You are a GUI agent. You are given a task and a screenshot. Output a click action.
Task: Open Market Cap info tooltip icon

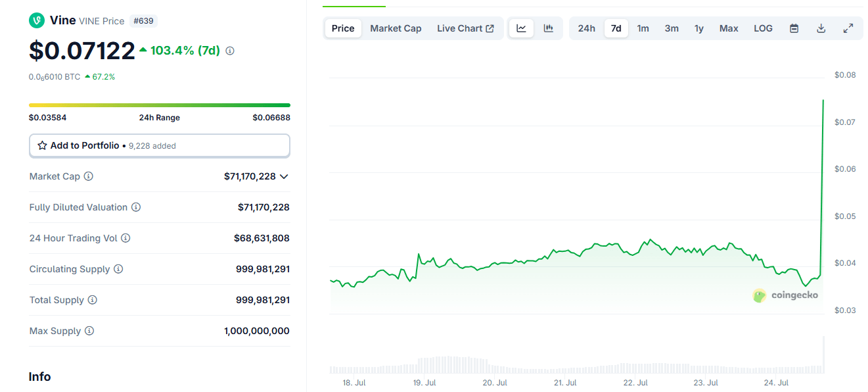pyautogui.click(x=88, y=176)
